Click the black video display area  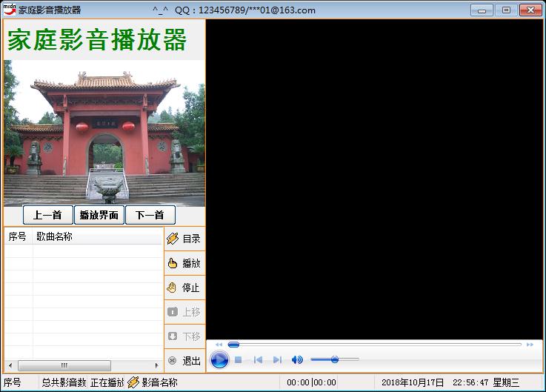click(x=374, y=179)
